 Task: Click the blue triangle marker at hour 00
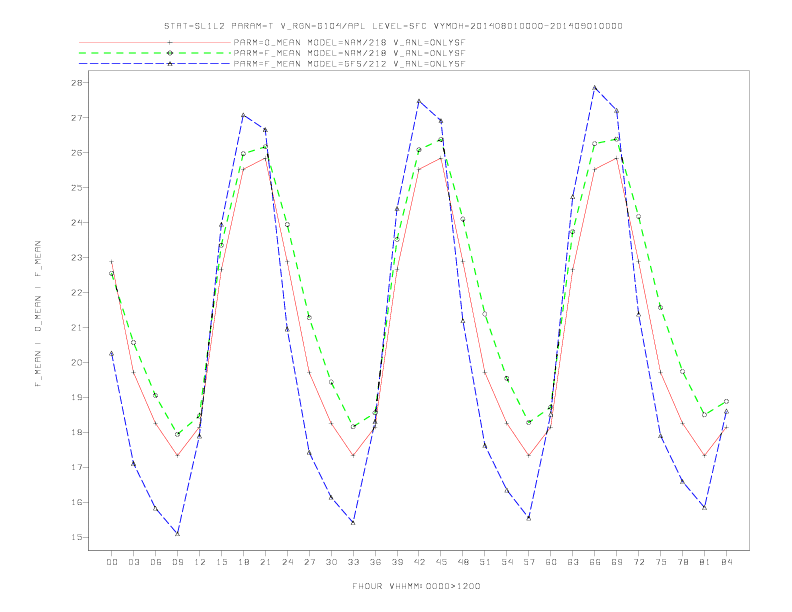click(x=112, y=353)
